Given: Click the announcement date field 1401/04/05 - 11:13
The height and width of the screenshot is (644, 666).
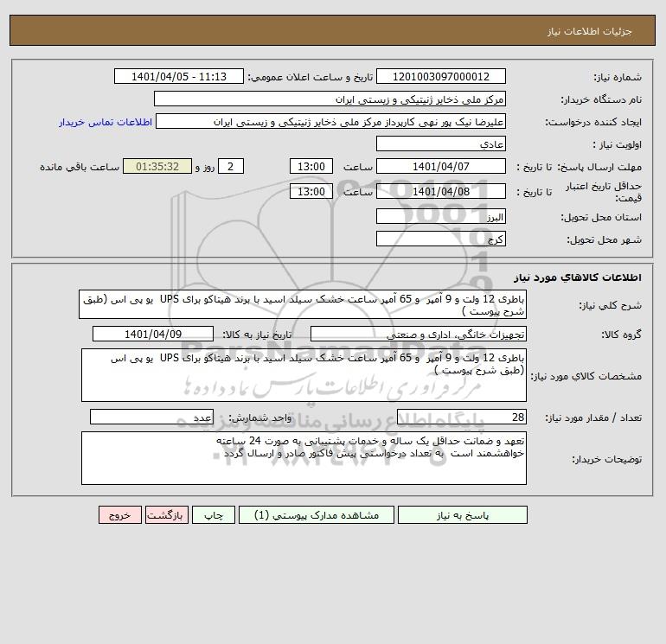Looking at the screenshot, I should click(x=179, y=76).
